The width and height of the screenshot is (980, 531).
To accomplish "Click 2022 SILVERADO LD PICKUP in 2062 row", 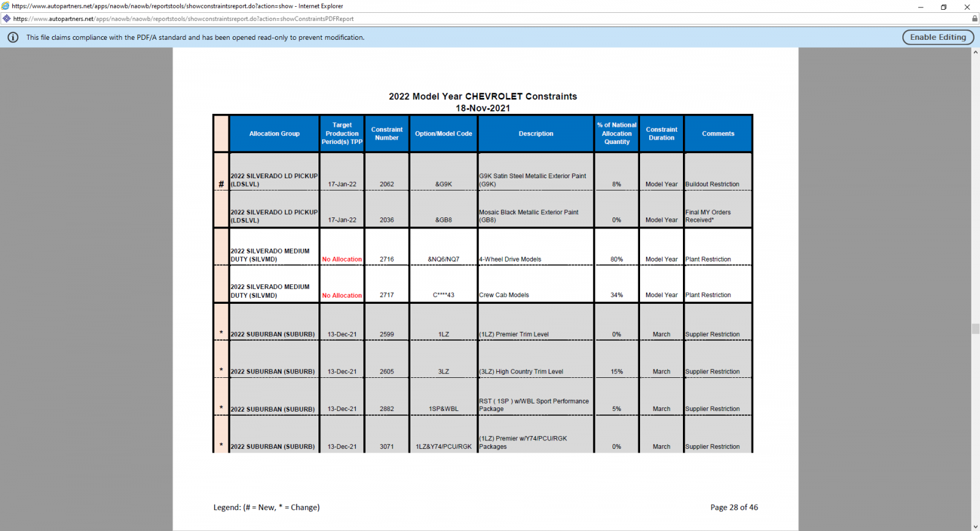I will (274, 180).
